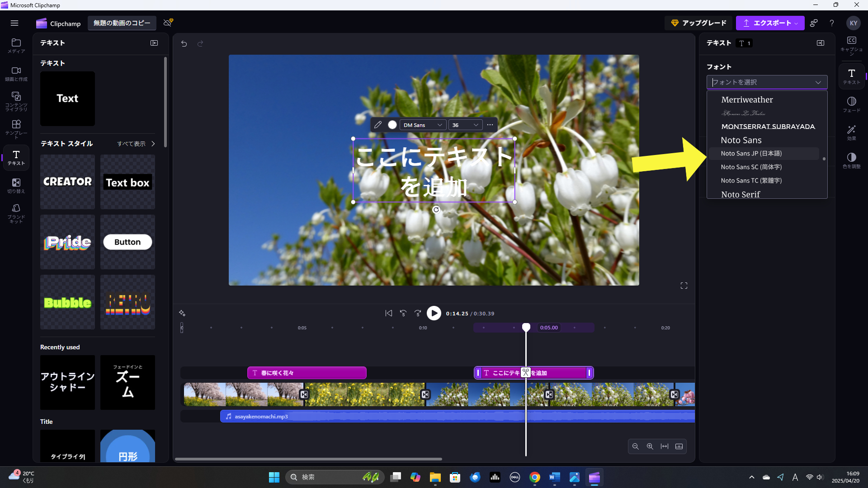Click the magic wand timeline icon
The image size is (868, 488).
182,313
